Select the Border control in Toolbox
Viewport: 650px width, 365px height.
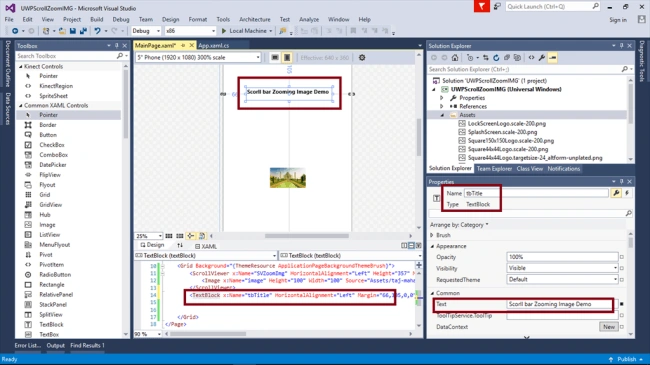coord(48,125)
